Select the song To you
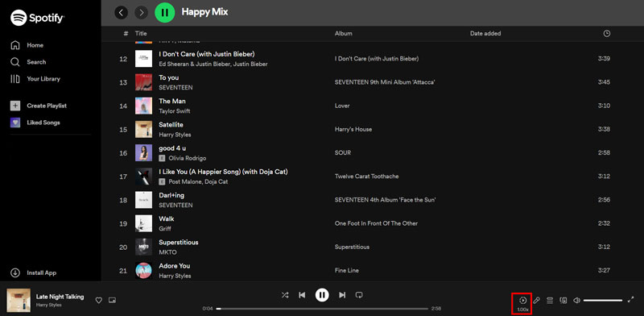Screen dimensions: 644x316 [x=169, y=77]
